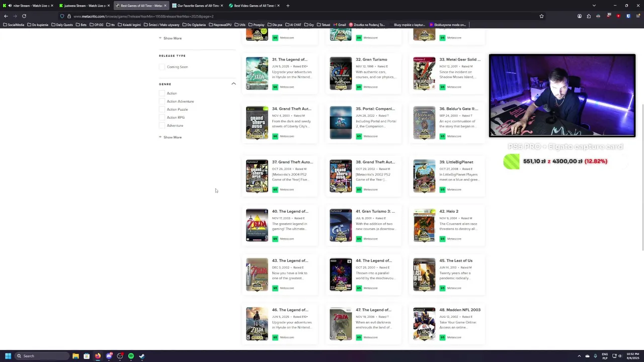
Task: Open the browser extensions puzzle icon
Action: click(x=589, y=16)
